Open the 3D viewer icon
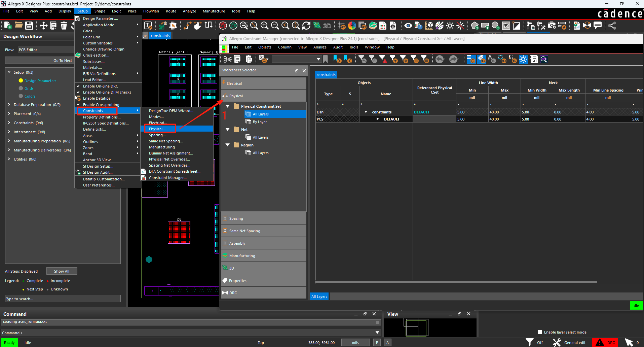 coord(327,25)
